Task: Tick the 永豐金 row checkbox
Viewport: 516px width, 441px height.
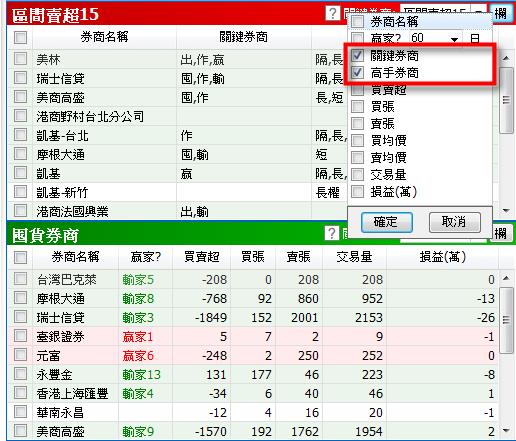Action: 21,374
